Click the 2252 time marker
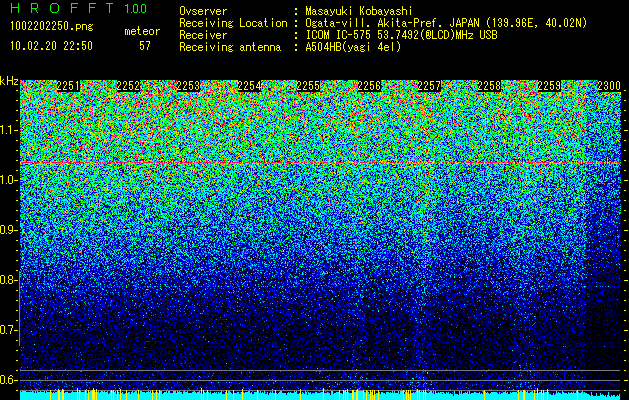Screen dimensions: 629x400 coord(128,86)
